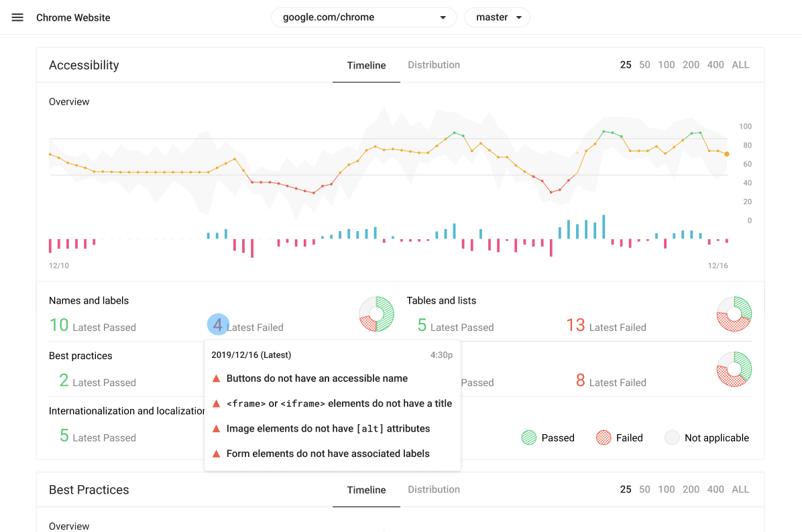
Task: Open the google.com/chrome URL dropdown
Action: point(363,17)
